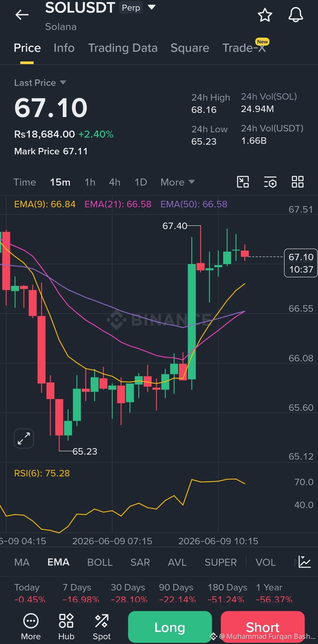Tap the green Long button
Screen dimensions: 318x644
(x=170, y=627)
